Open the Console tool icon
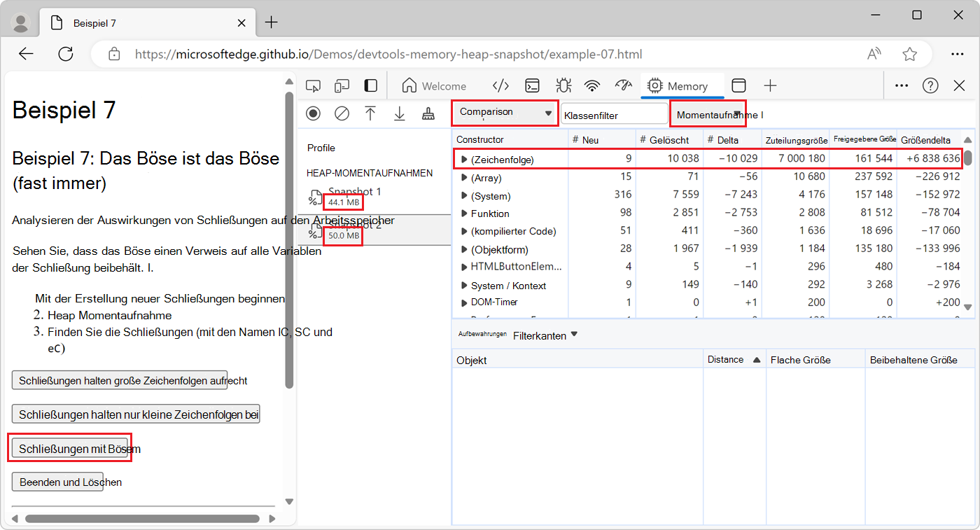 [x=533, y=86]
